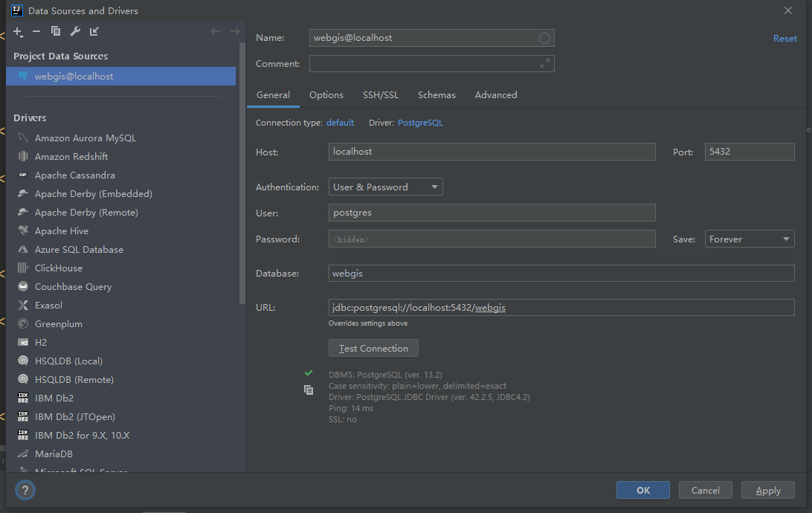Click the URL input field

pos(561,308)
